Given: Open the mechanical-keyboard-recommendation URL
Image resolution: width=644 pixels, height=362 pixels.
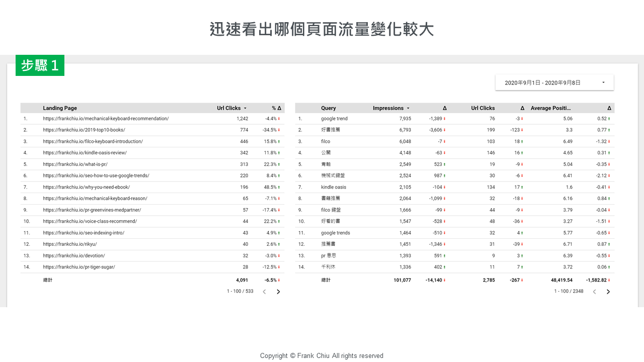Looking at the screenshot, I should (106, 119).
